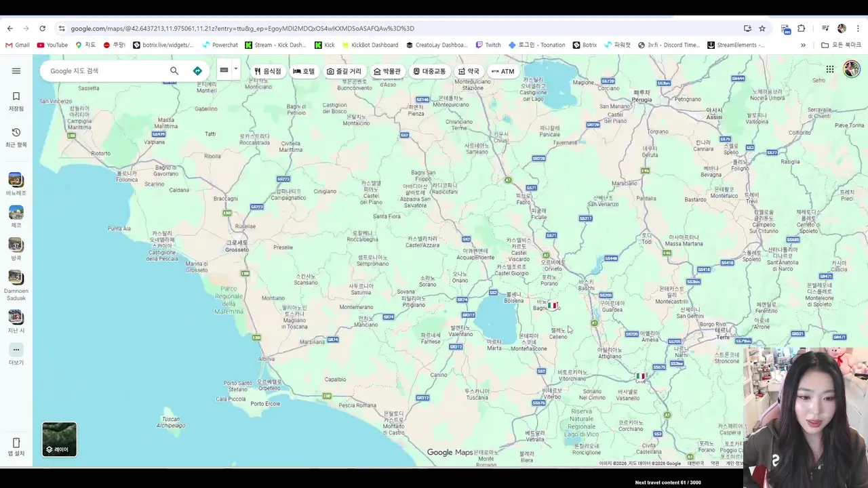
Task: Filter by 음식점 restaurants chip
Action: click(x=268, y=71)
